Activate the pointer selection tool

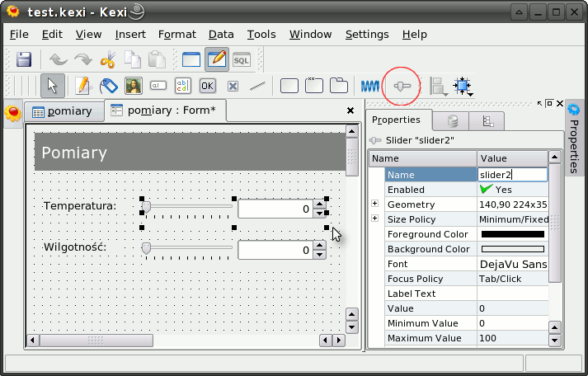(52, 86)
